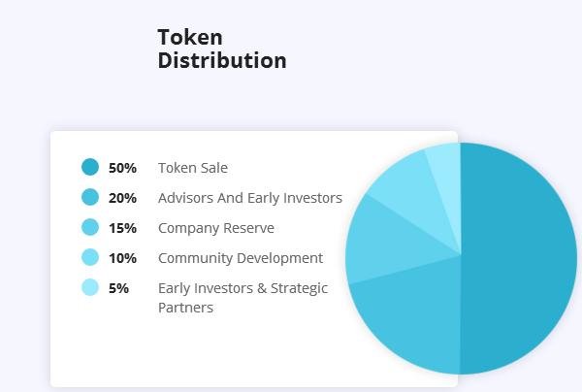
Task: Click the Advisors And Early Investors legend dot
Action: click(x=90, y=197)
